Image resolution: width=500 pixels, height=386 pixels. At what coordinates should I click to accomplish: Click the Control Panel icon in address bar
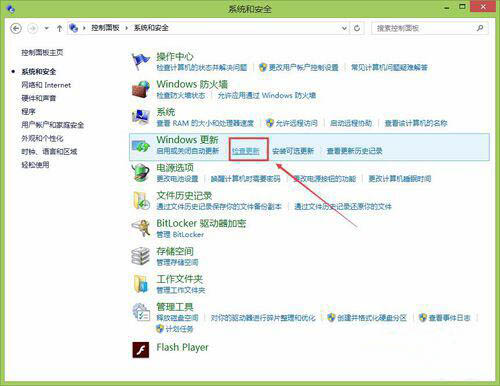click(74, 28)
